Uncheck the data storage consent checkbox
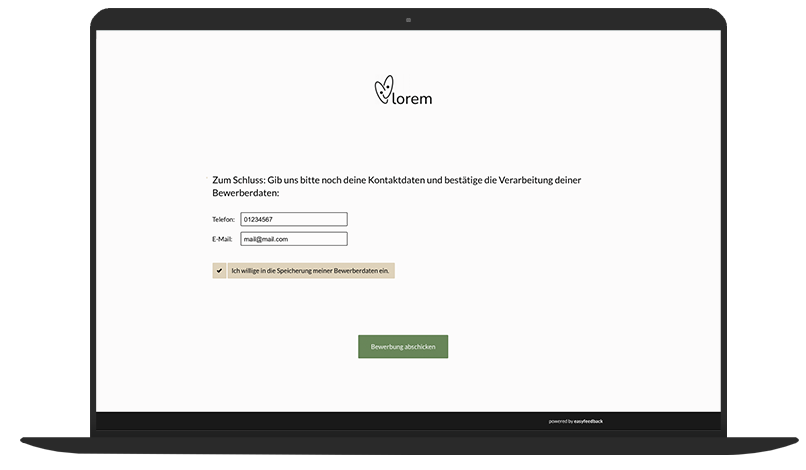This screenshot has height=470, width=806. 219,270
